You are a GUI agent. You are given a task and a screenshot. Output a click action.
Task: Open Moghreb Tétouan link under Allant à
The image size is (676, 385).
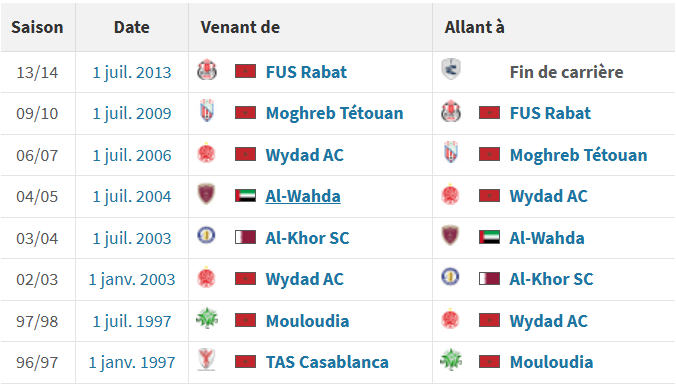pyautogui.click(x=579, y=155)
